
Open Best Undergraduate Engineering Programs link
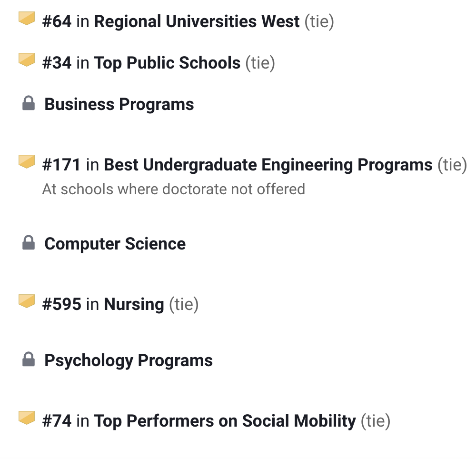[268, 165]
